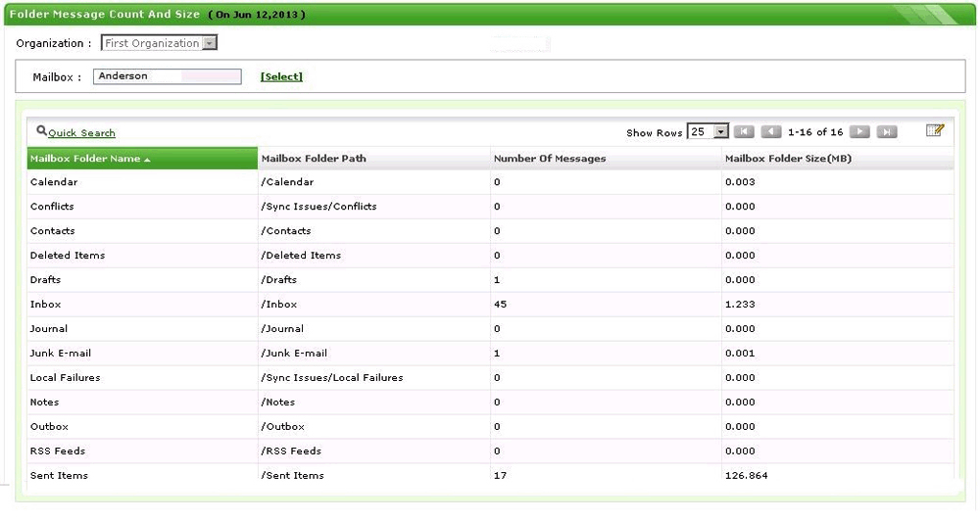Image resolution: width=980 pixels, height=522 pixels.
Task: Click the /Sync Issues/Conflicts path cell
Action: (x=373, y=207)
